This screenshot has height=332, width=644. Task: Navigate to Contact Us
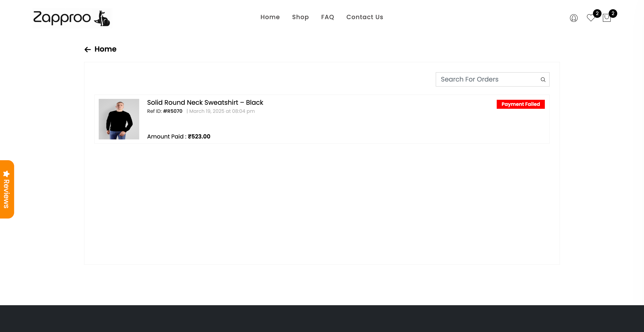[x=364, y=17]
